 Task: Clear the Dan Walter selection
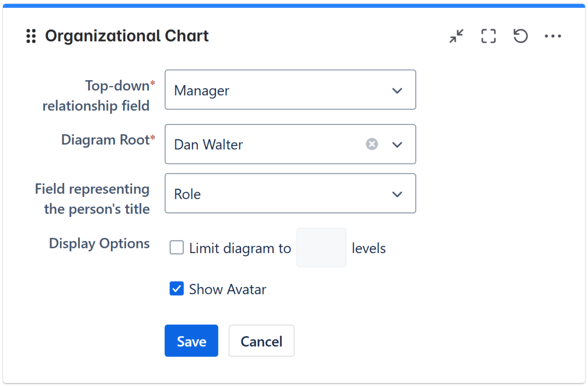click(372, 144)
